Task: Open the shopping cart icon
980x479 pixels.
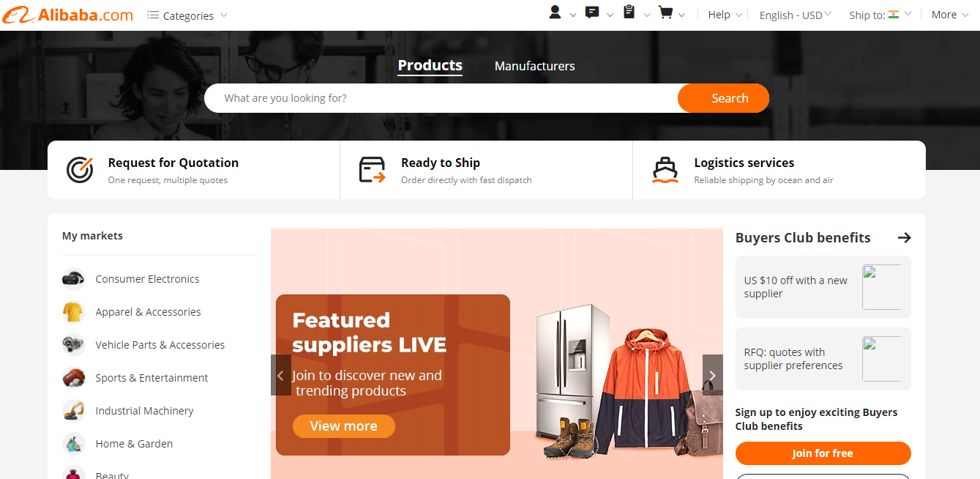Action: click(665, 12)
